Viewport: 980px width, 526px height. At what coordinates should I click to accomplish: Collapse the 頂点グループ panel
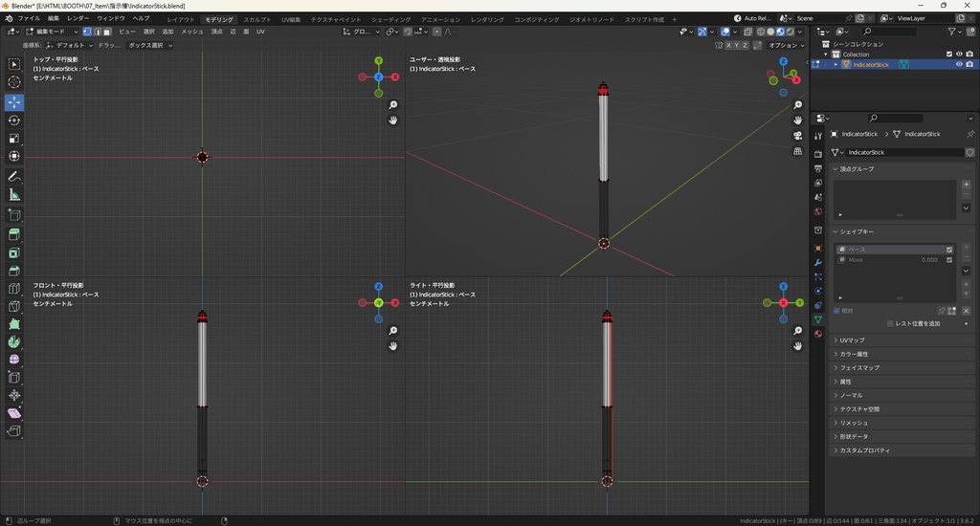coord(857,168)
